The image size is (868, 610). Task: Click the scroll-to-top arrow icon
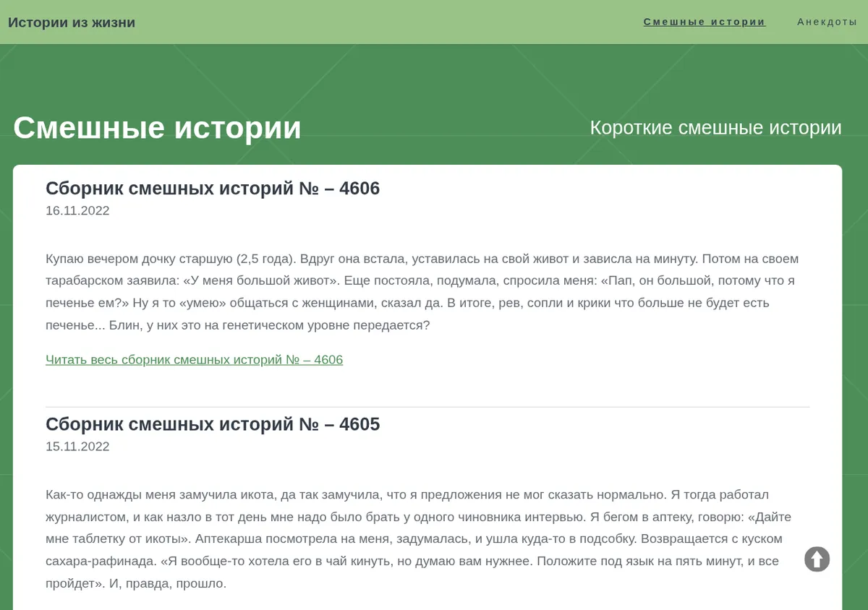817,559
